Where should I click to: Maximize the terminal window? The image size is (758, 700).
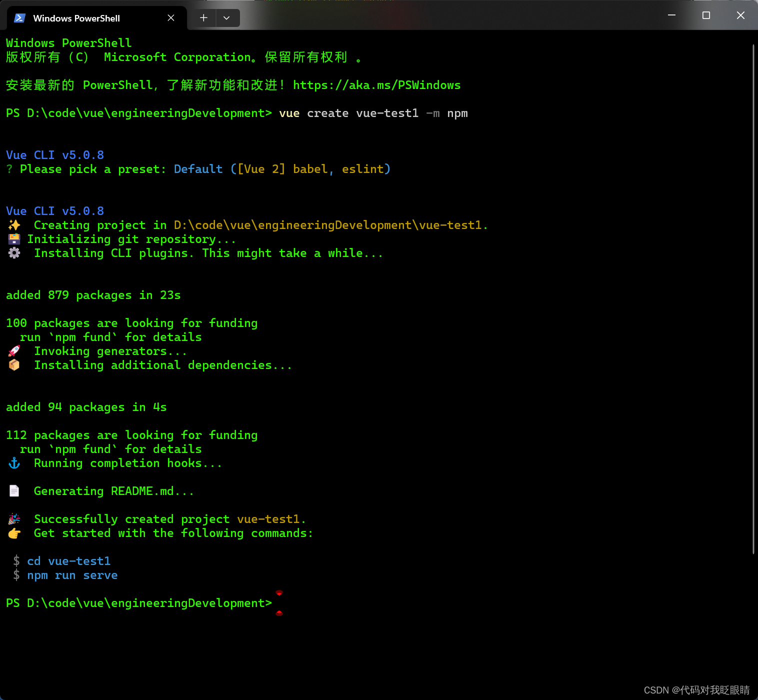pyautogui.click(x=706, y=15)
